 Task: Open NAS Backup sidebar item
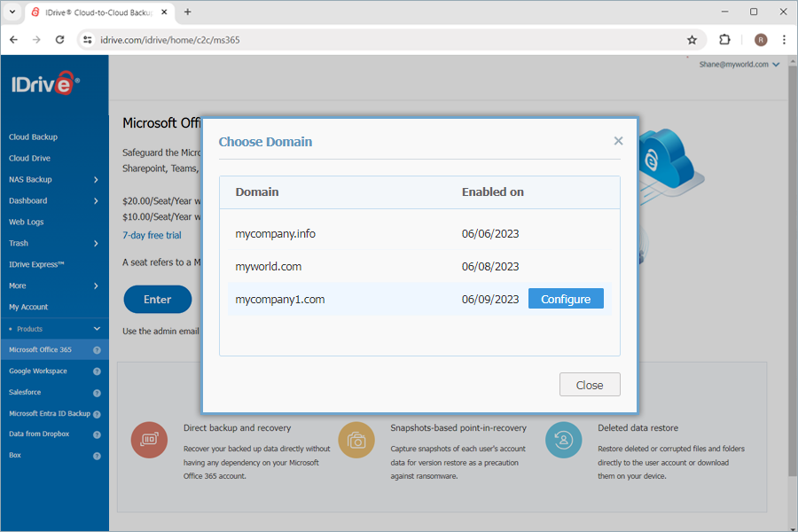(x=30, y=180)
